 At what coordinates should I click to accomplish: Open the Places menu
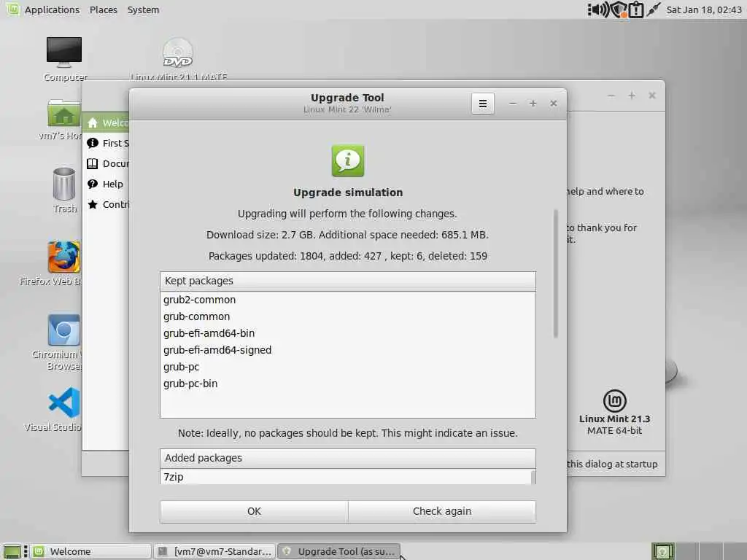104,9
